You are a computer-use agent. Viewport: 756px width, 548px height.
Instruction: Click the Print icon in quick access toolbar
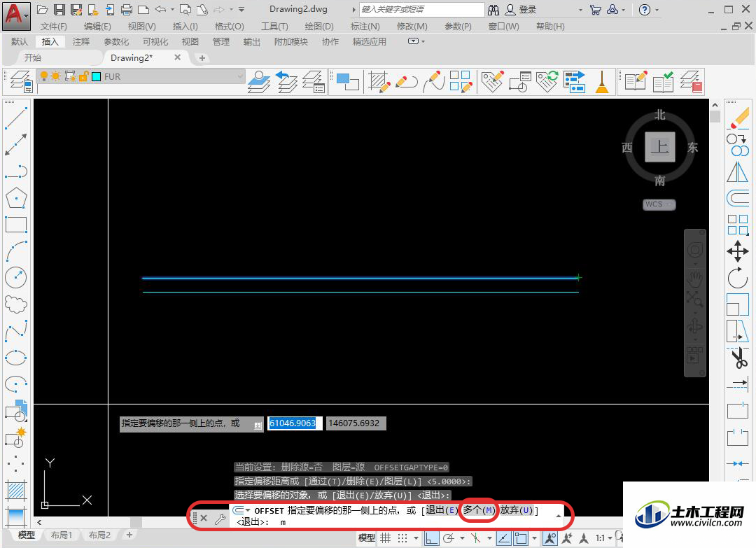(127, 9)
